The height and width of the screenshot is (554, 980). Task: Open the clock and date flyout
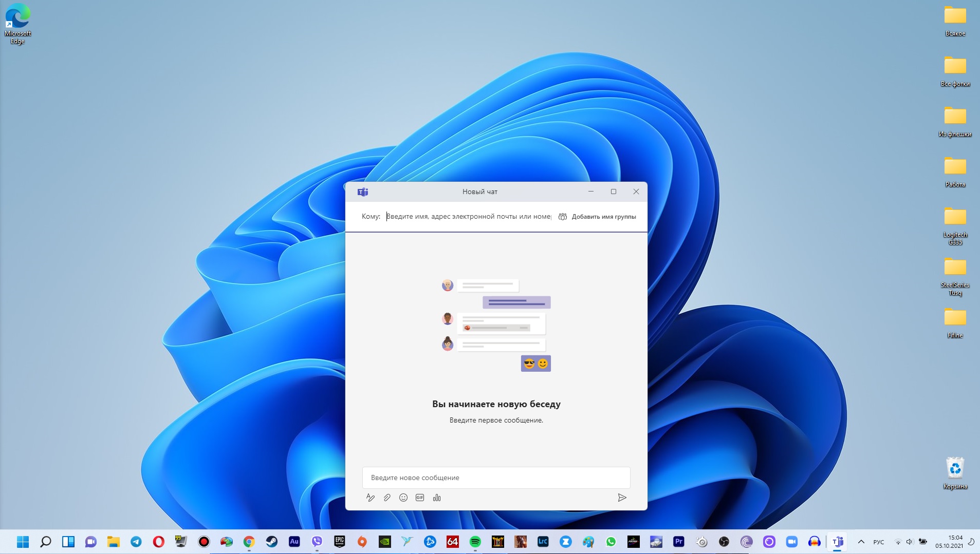point(949,542)
